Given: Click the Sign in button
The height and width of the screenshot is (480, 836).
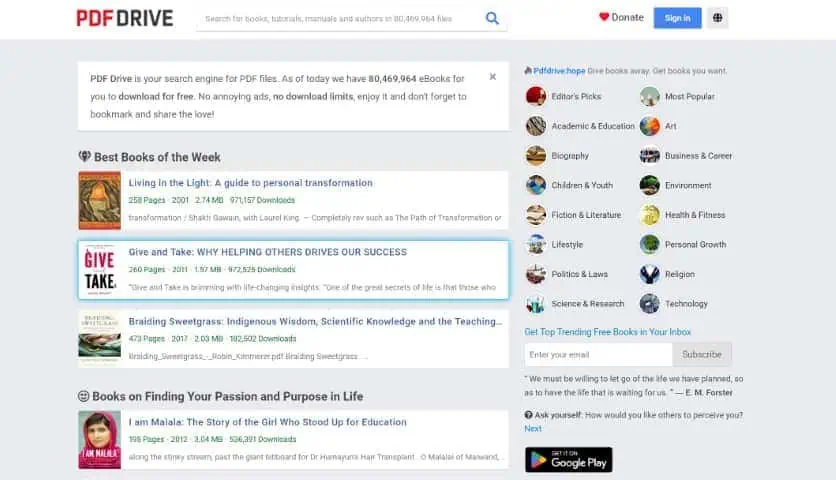Looking at the screenshot, I should [678, 18].
